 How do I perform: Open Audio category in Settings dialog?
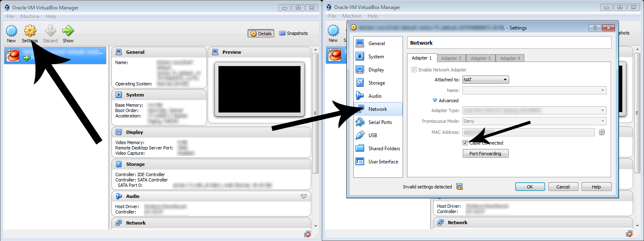[x=378, y=96]
